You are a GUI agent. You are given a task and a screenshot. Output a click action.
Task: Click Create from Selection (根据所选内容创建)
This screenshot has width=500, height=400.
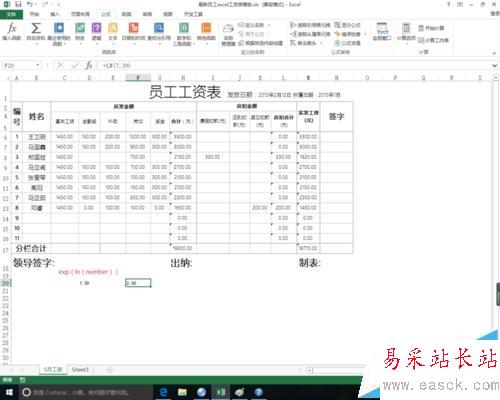coord(261,43)
